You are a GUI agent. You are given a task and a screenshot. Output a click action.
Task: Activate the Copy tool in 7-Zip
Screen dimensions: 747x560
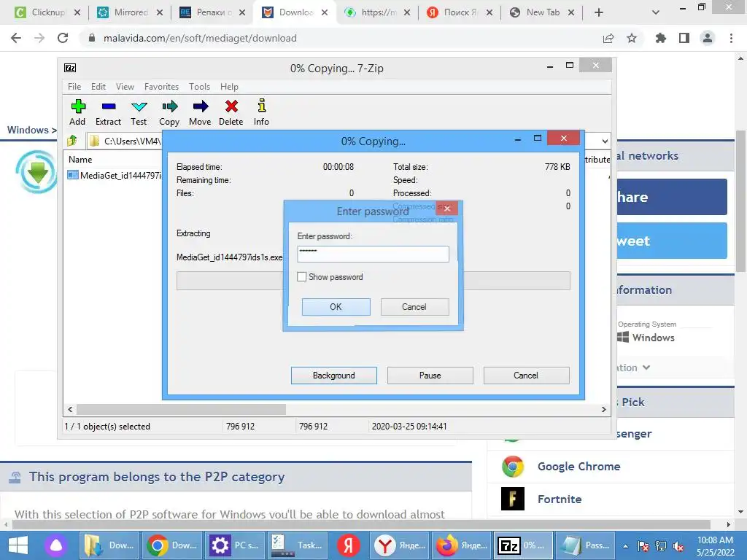169,112
